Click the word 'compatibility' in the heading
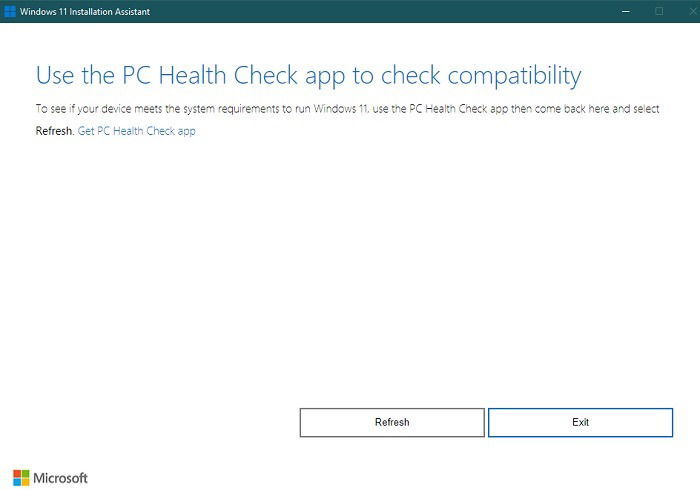 pyautogui.click(x=514, y=75)
